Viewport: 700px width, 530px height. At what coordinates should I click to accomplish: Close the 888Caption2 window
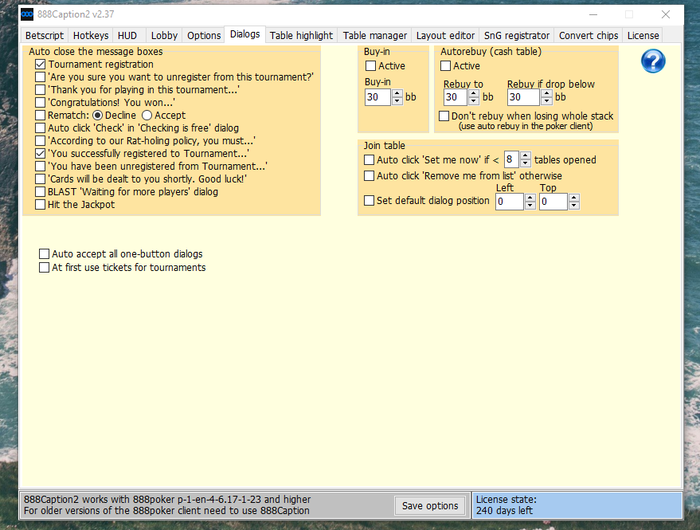pos(666,15)
